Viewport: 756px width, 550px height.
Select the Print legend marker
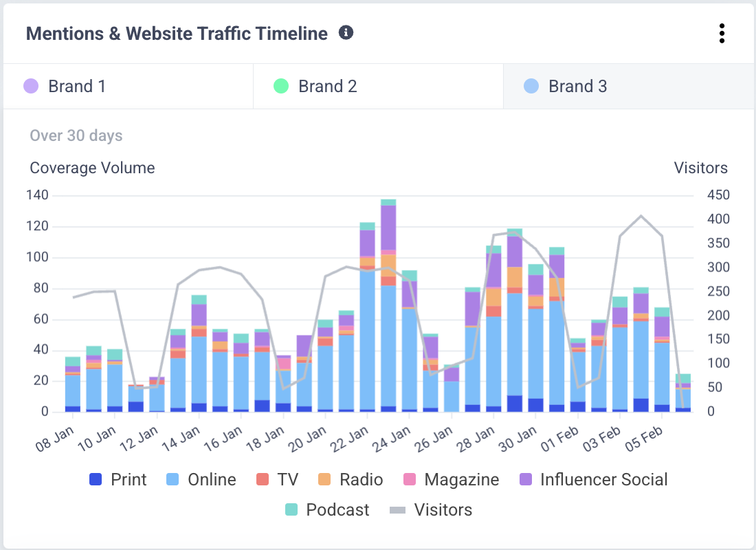click(97, 479)
